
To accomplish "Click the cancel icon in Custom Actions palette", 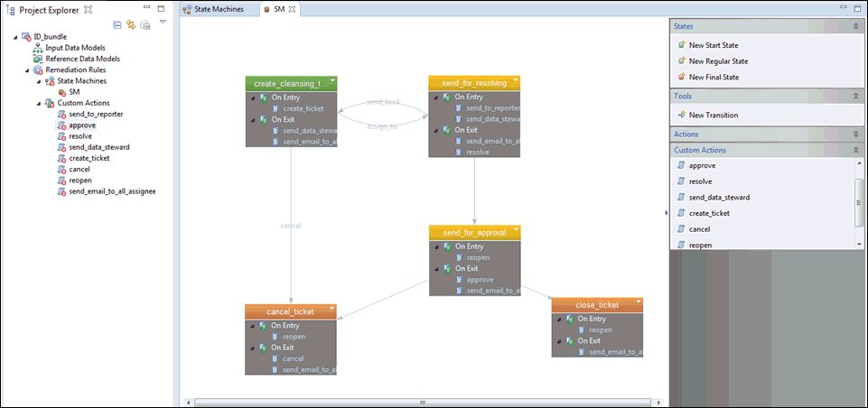I will pyautogui.click(x=682, y=228).
